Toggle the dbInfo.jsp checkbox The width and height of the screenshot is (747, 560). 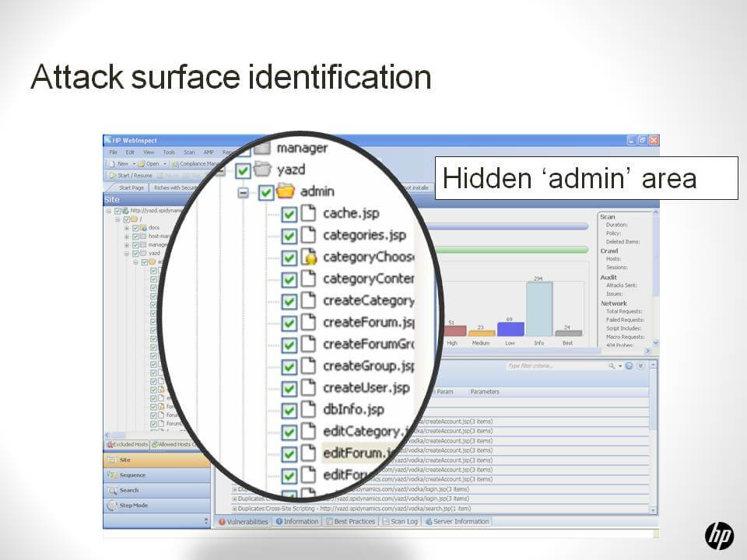289,410
